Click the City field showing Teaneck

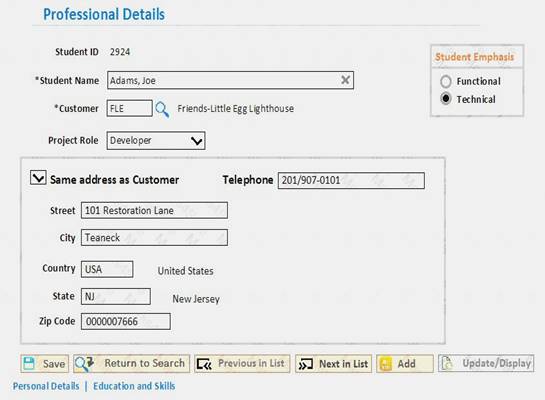pyautogui.click(x=154, y=238)
